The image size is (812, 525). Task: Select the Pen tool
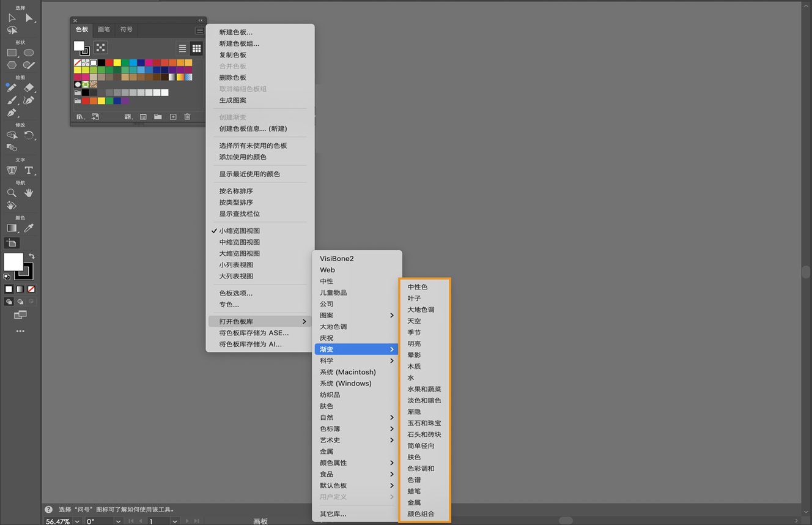tap(12, 113)
